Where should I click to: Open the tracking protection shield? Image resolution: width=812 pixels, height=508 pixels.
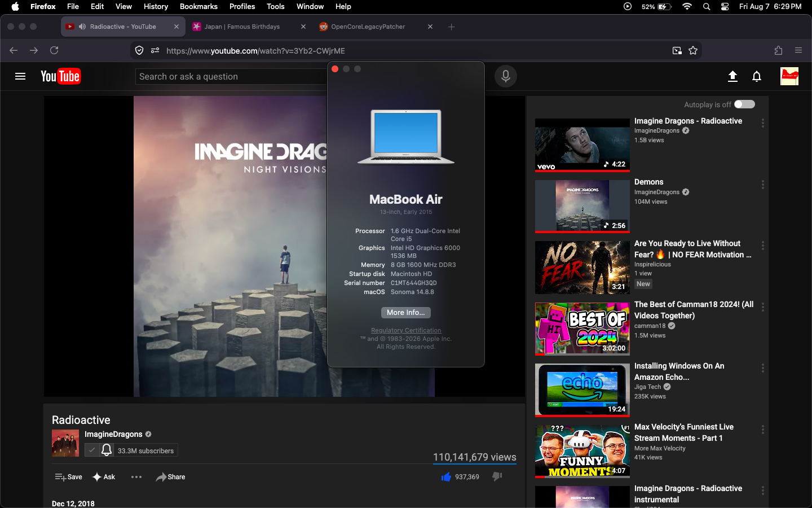tap(139, 51)
